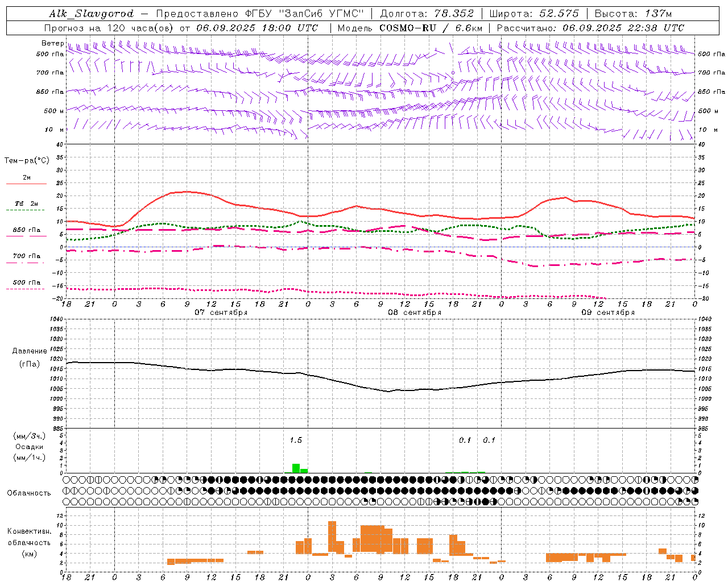Click the 'Ветер' wind panel label
The width and height of the screenshot is (728, 582).
[x=52, y=43]
